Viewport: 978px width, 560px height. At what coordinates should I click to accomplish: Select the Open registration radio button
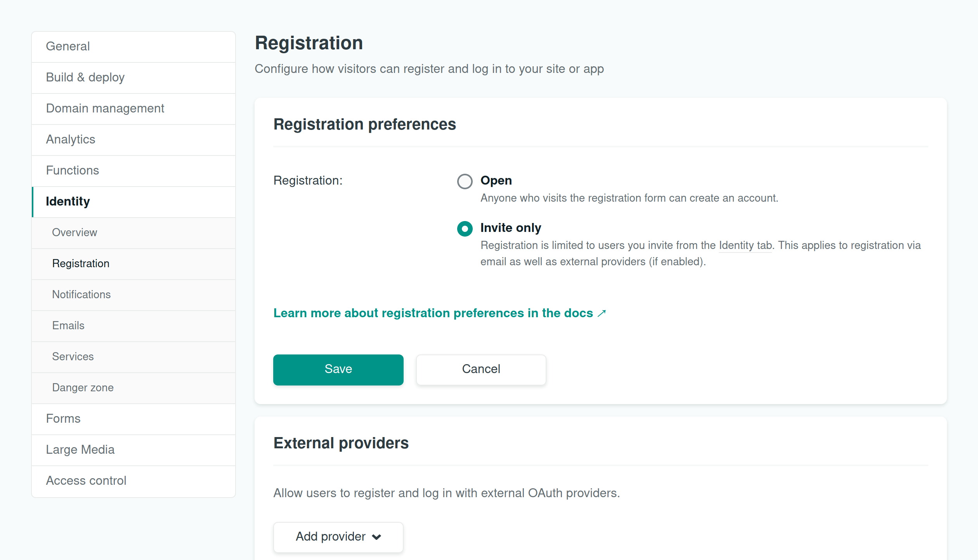[x=465, y=181]
